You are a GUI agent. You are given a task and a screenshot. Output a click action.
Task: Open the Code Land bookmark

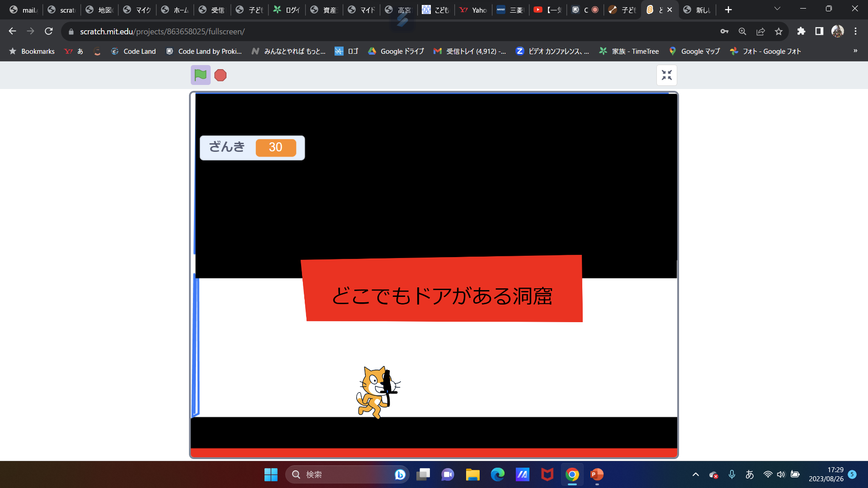pyautogui.click(x=134, y=51)
